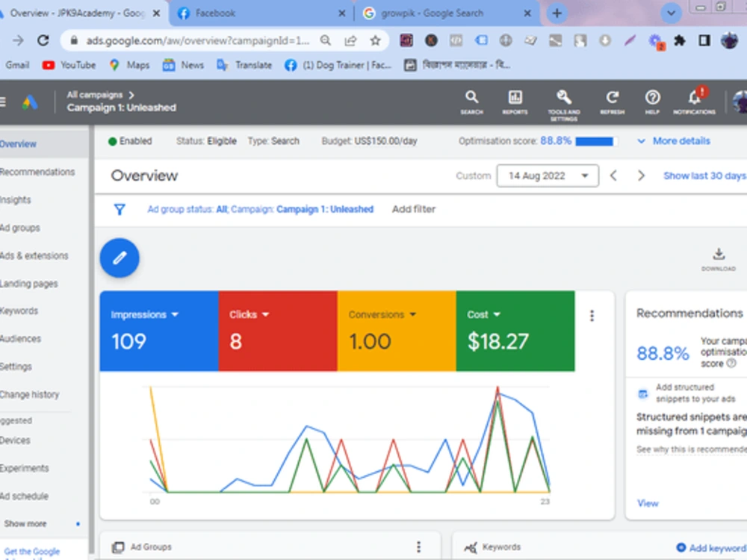747x560 pixels.
Task: Expand More details
Action: [x=674, y=141]
